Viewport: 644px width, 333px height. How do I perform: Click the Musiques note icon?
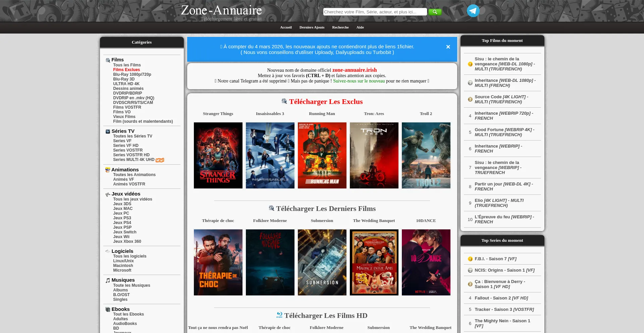(x=108, y=280)
